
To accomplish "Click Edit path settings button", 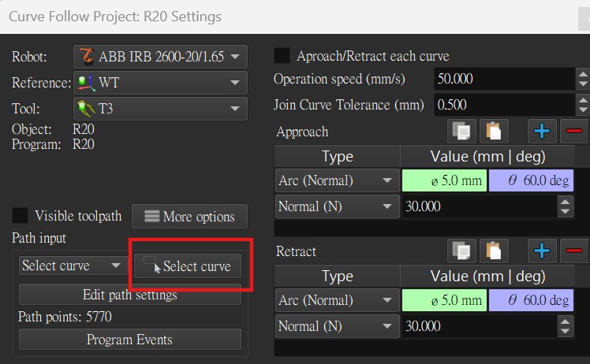I will (130, 295).
